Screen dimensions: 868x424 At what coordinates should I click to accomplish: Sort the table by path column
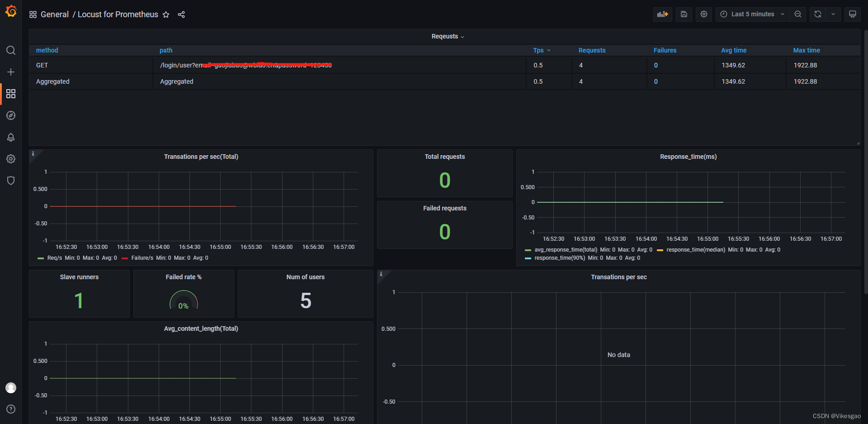point(166,50)
